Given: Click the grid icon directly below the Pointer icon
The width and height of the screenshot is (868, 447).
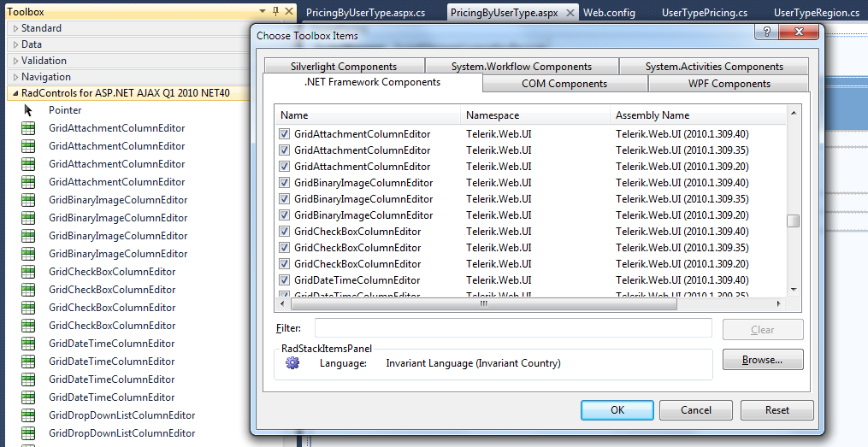Looking at the screenshot, I should pos(27,128).
